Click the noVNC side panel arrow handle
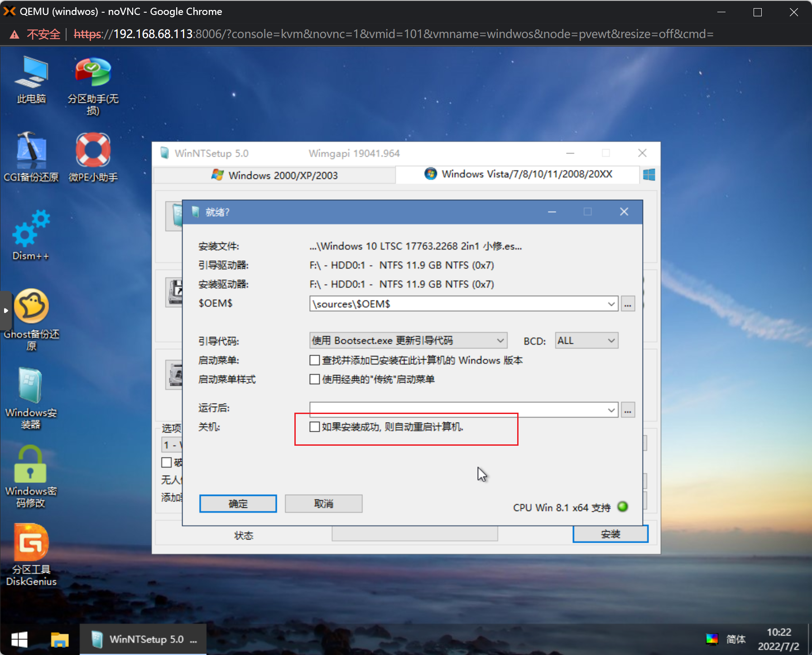This screenshot has width=812, height=655. tap(6, 311)
